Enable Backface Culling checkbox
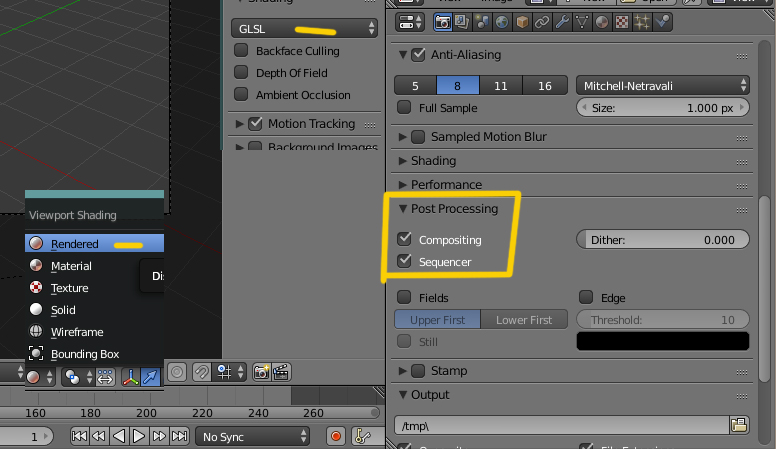The width and height of the screenshot is (776, 449). 241,50
